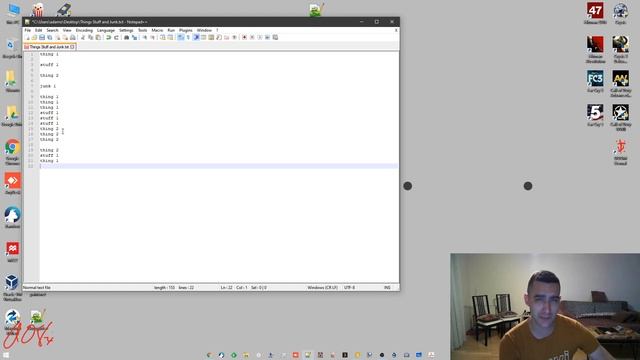
Task: Open the Document Map panel icon
Action: coord(211,37)
